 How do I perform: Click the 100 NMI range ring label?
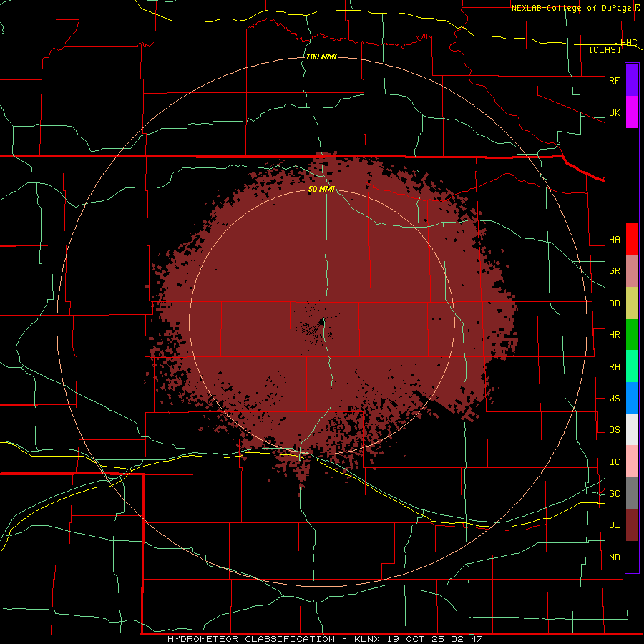coord(321,57)
